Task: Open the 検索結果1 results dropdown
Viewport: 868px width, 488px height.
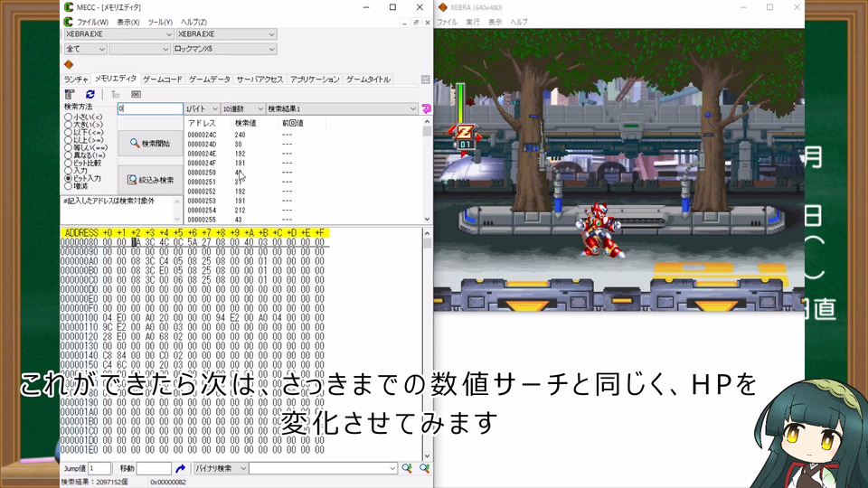Action: pos(342,109)
